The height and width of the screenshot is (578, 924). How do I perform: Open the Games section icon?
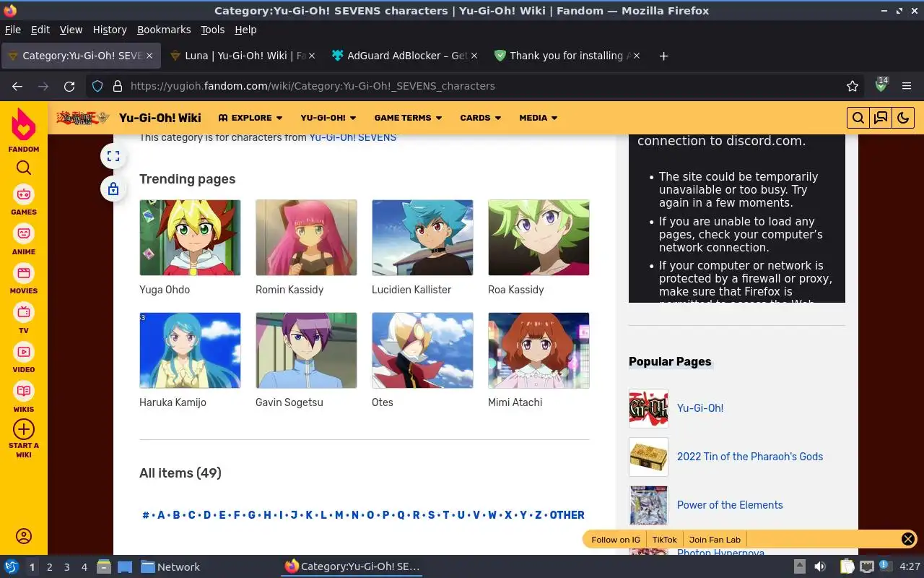(24, 194)
